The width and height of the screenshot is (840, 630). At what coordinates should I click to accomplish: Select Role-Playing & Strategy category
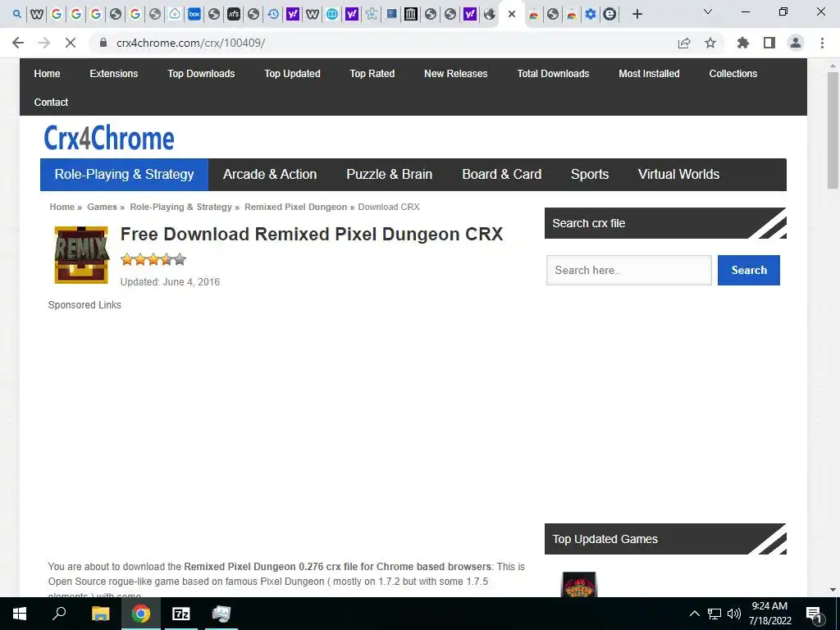pyautogui.click(x=125, y=174)
